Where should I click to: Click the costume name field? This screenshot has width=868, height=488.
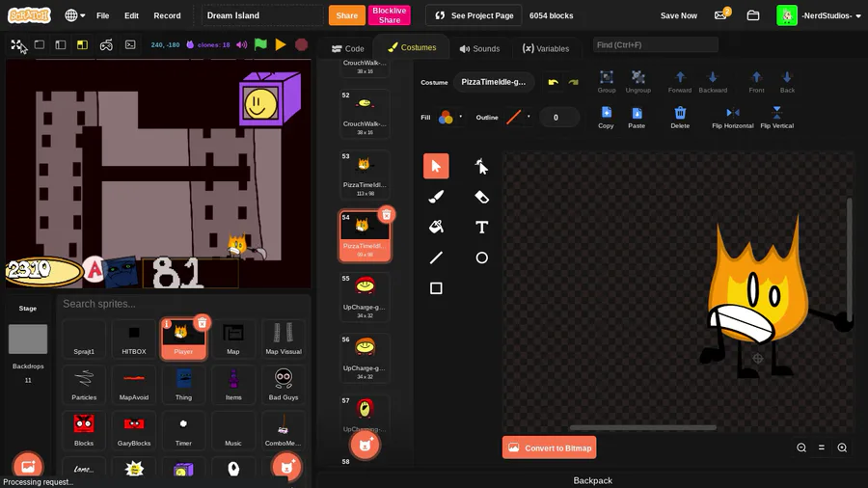pos(493,82)
